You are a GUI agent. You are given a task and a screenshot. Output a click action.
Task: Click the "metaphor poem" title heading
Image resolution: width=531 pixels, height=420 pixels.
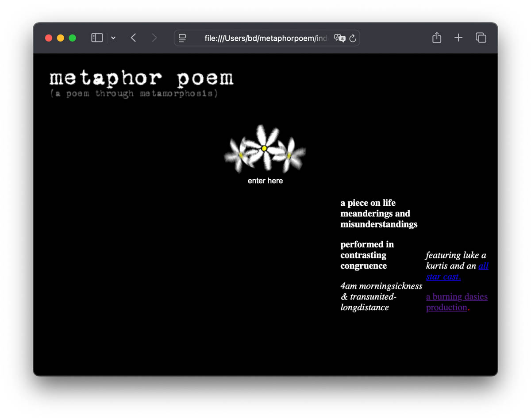point(141,78)
